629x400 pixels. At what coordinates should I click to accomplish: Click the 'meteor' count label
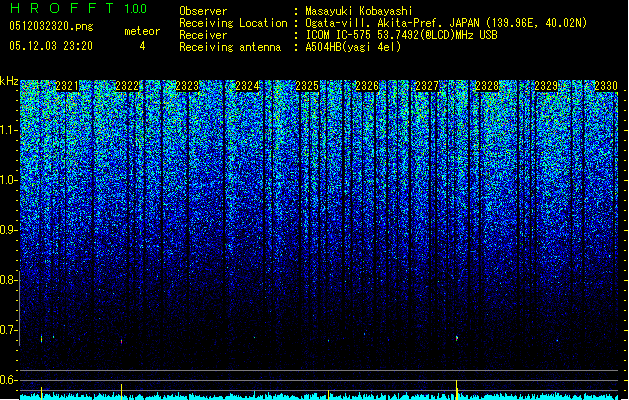click(142, 31)
